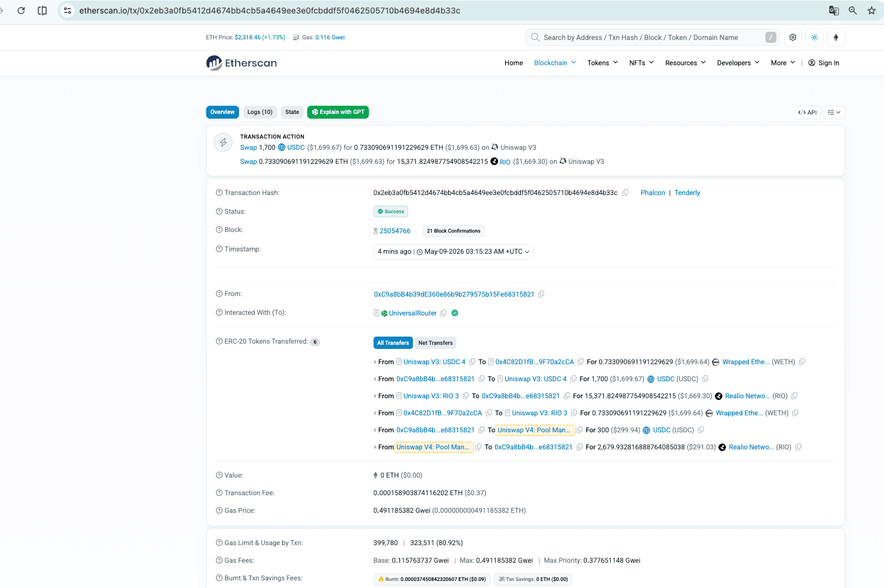
Task: Copy Wrapped Ethe... (WETH) token address in first row
Action: (x=802, y=362)
